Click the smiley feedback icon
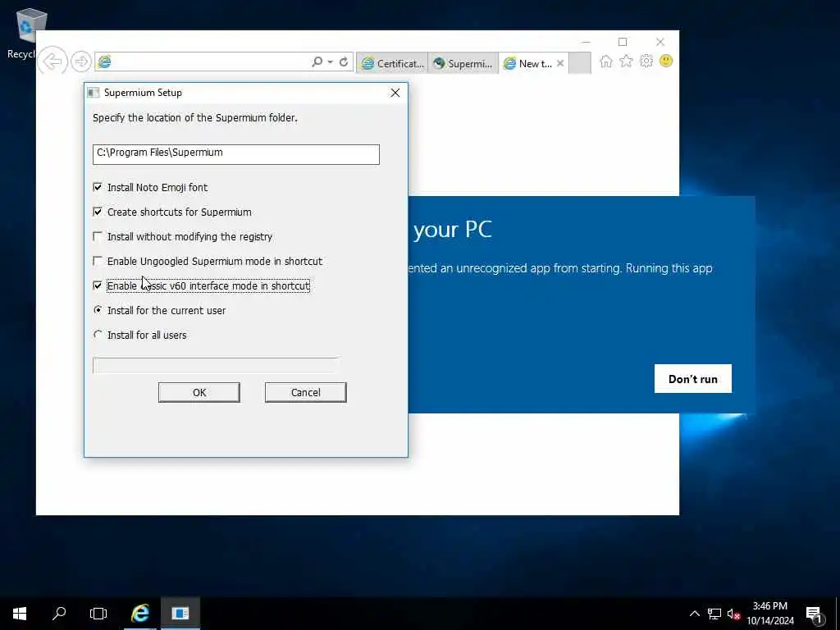 coord(666,61)
